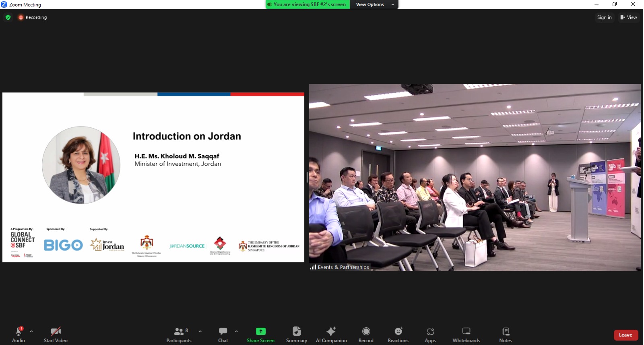Screen dimensions: 644x345
Task: Leave the meeting
Action: pyautogui.click(x=625, y=335)
